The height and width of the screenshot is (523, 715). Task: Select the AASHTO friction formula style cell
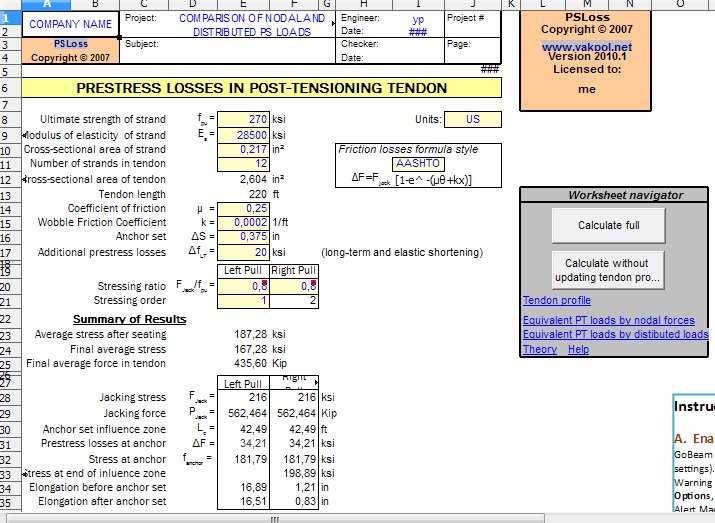tap(418, 164)
